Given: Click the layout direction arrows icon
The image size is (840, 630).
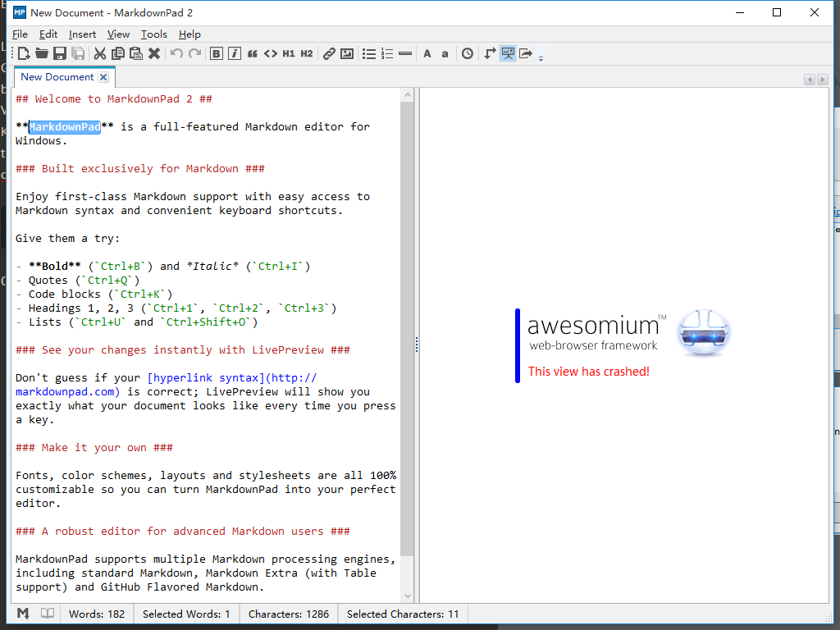Looking at the screenshot, I should 490,53.
